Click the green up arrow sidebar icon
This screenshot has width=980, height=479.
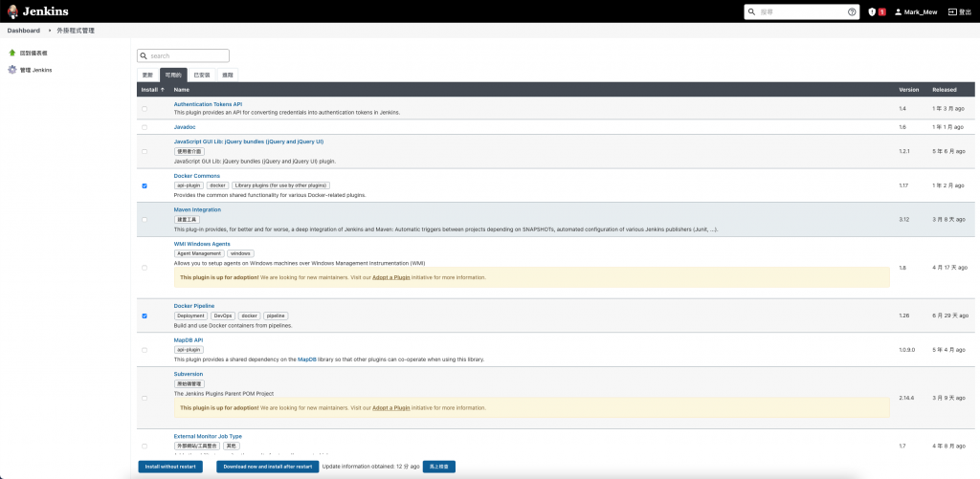click(x=11, y=54)
